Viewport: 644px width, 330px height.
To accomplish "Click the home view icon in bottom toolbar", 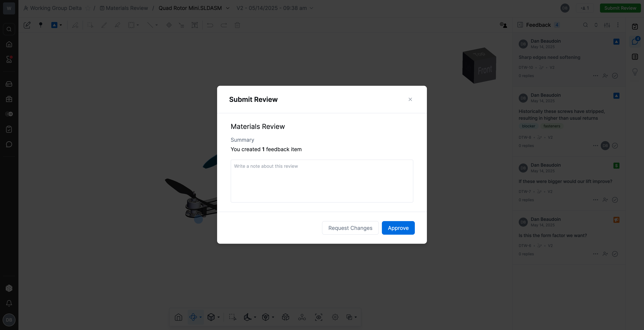I will tap(178, 317).
